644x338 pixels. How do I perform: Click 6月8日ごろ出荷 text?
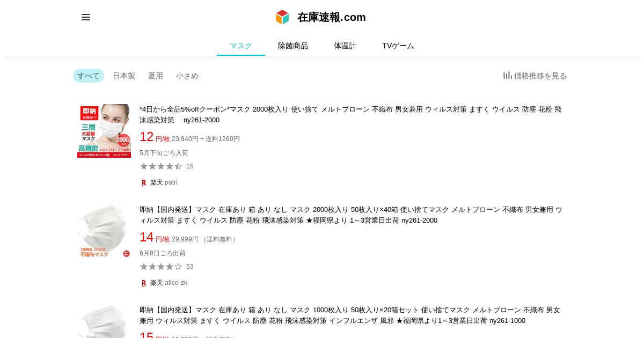pos(163,253)
